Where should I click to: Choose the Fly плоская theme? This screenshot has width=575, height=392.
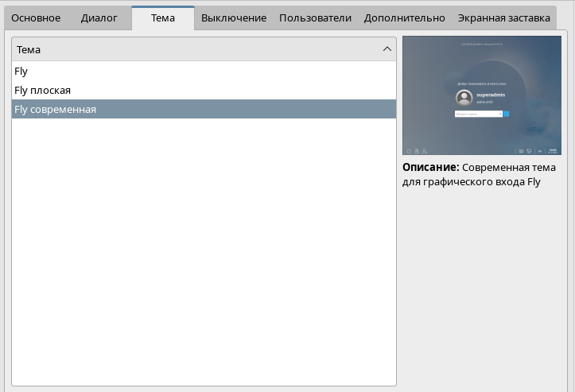(x=204, y=90)
